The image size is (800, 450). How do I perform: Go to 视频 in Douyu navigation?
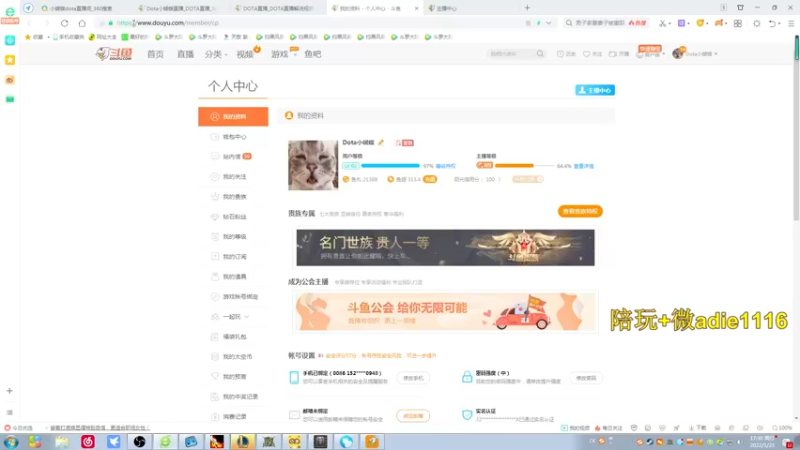[245, 54]
